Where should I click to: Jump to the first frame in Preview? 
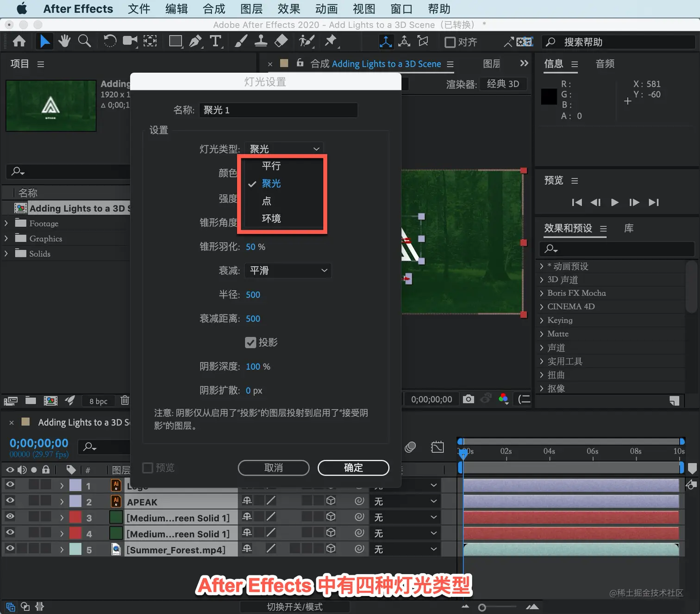click(577, 202)
